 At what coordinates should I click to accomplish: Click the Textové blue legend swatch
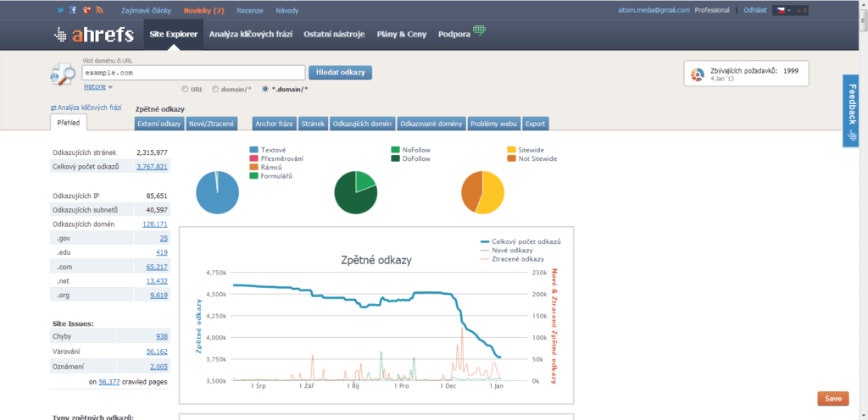pyautogui.click(x=253, y=150)
